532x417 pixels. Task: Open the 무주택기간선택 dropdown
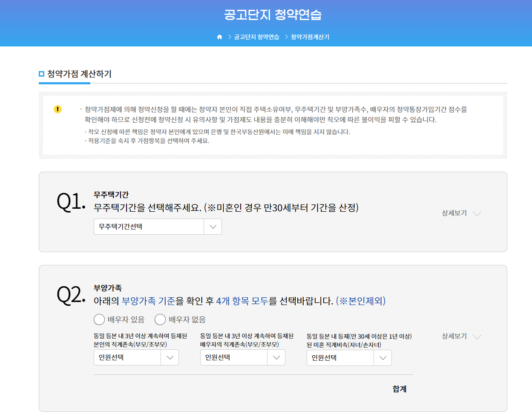(x=158, y=227)
